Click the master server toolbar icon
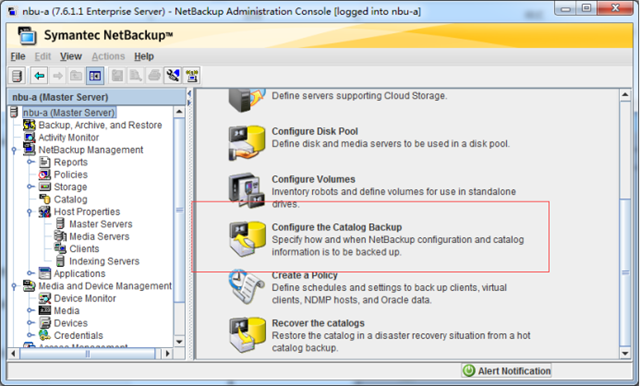This screenshot has width=640, height=386. [17, 76]
